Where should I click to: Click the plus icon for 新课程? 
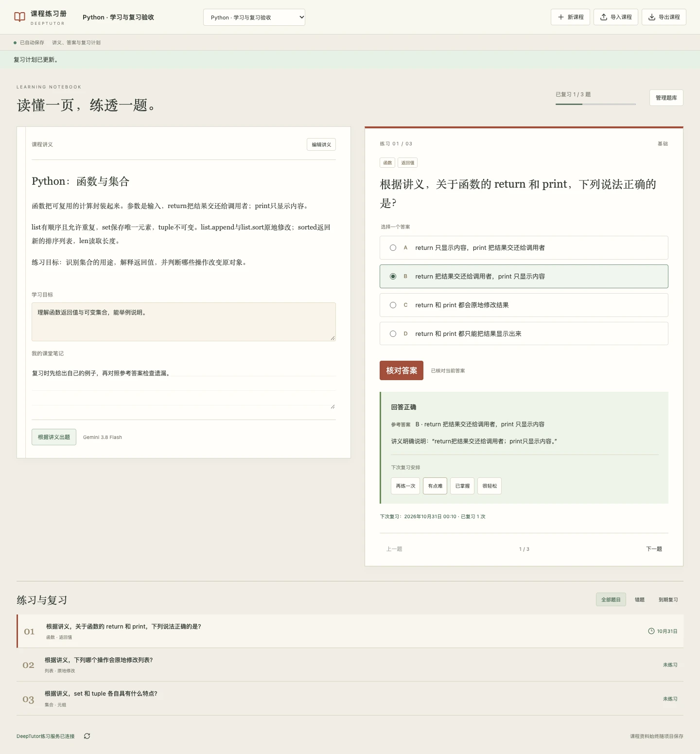tap(561, 17)
